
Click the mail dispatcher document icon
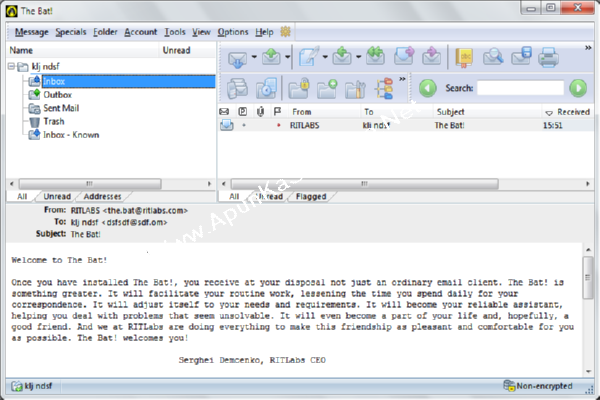pyautogui.click(x=266, y=88)
